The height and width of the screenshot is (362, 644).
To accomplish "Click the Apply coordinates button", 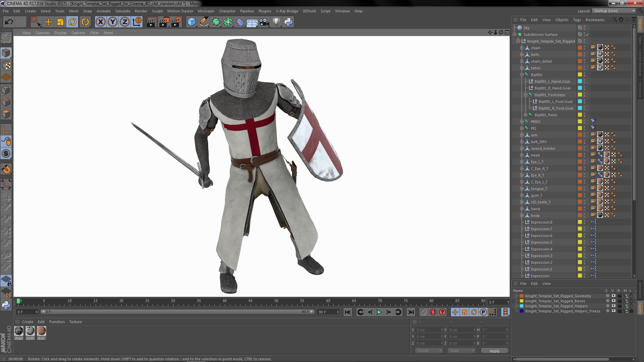I will tap(494, 351).
